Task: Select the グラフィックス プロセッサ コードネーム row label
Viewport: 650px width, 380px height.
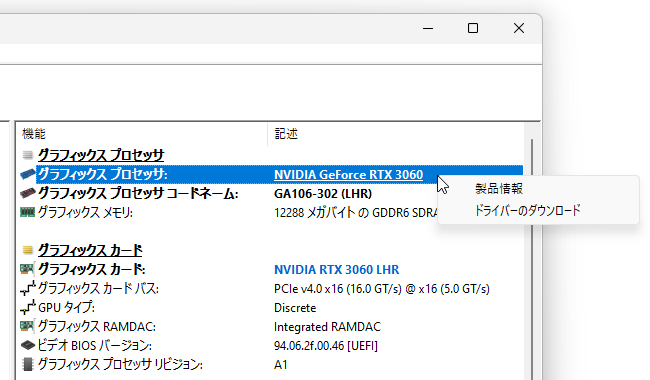Action: 138,194
